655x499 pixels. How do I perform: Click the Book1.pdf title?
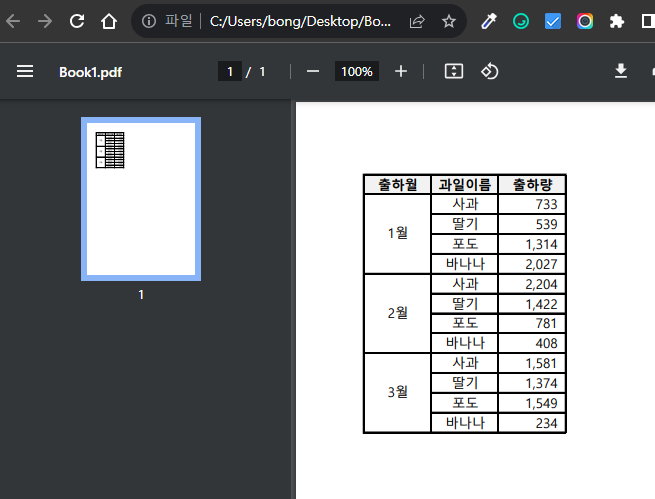point(91,72)
